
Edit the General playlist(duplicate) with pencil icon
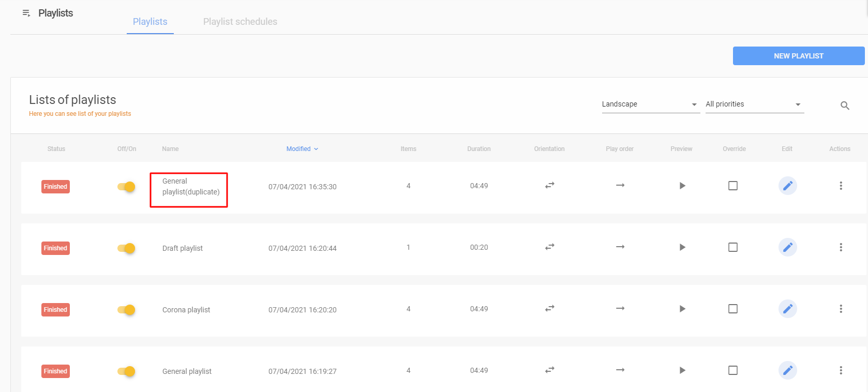(x=787, y=186)
